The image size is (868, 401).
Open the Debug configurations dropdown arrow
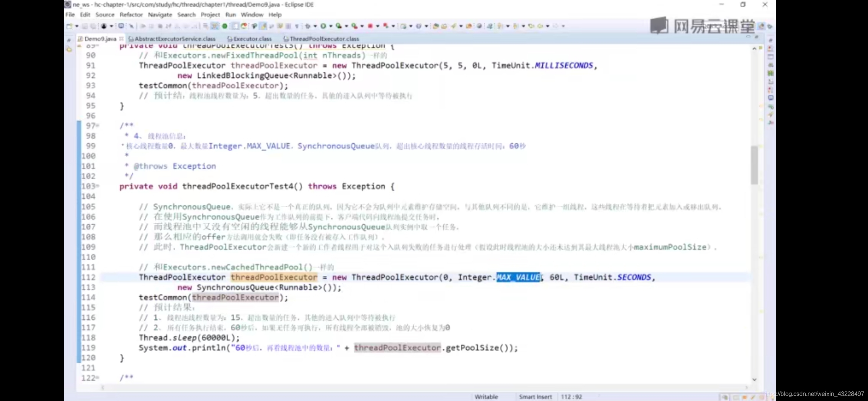click(x=315, y=26)
